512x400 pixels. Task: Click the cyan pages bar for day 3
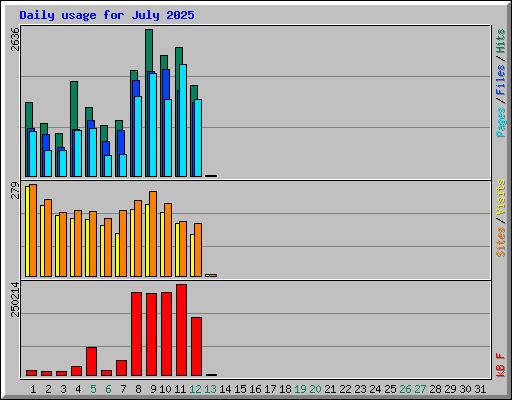63,163
